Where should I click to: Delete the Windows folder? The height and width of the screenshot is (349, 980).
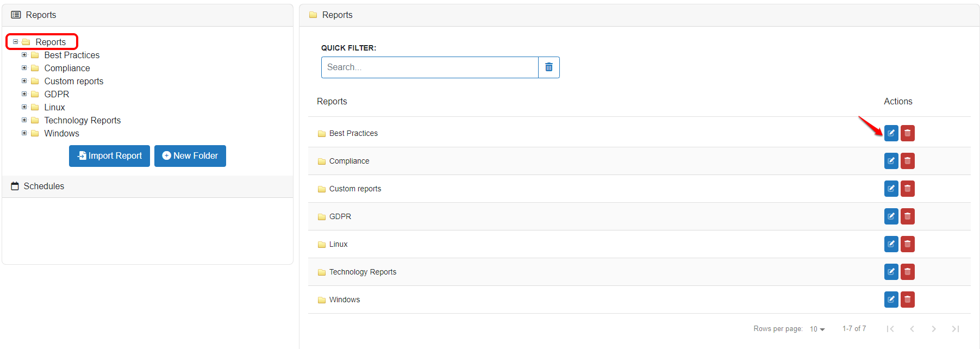[x=907, y=300]
